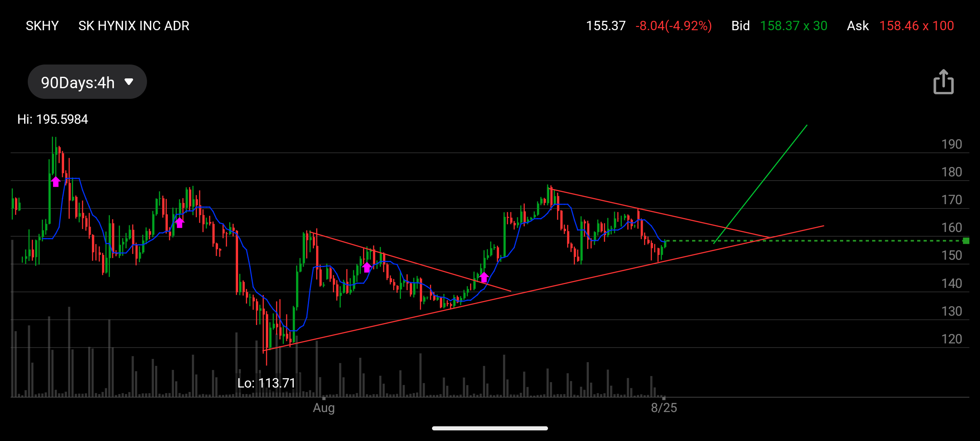The height and width of the screenshot is (441, 980).
Task: Tap the bid quote 158.37 x 30
Action: coord(794,26)
